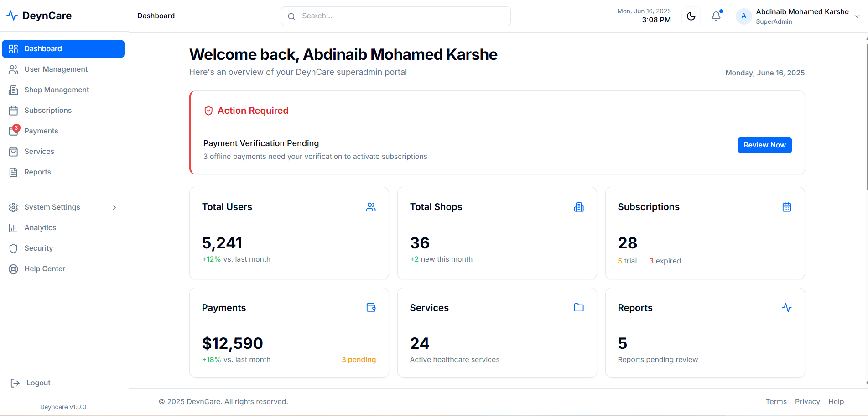Click the unread notification blue dot indicator
The image size is (868, 416).
tap(721, 11)
